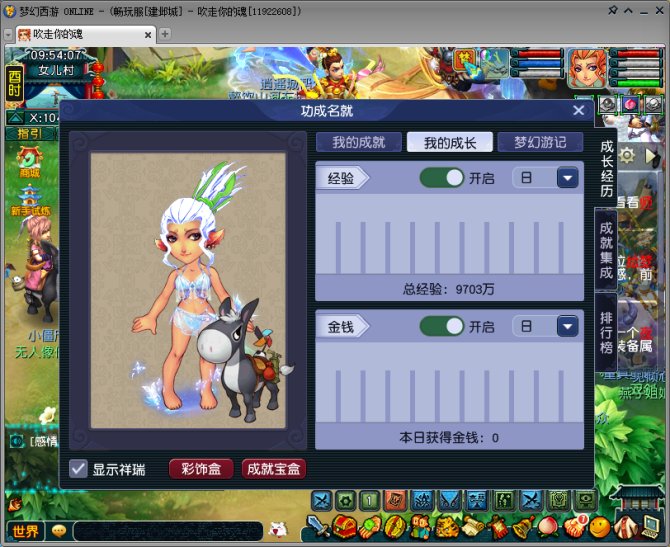Close the 功成名就 dialog
Screen dimensions: 670x547
click(579, 110)
